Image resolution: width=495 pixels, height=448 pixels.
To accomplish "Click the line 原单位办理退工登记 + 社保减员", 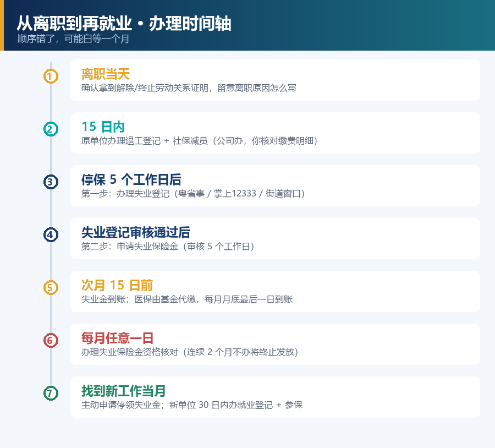I will coord(199,140).
